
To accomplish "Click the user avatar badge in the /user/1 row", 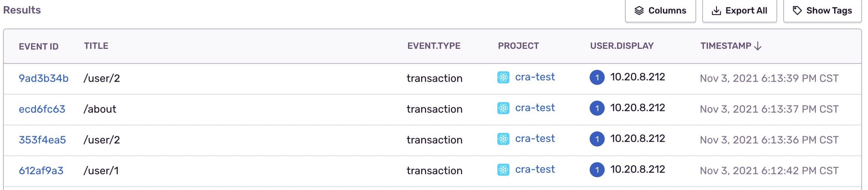I will tap(597, 170).
